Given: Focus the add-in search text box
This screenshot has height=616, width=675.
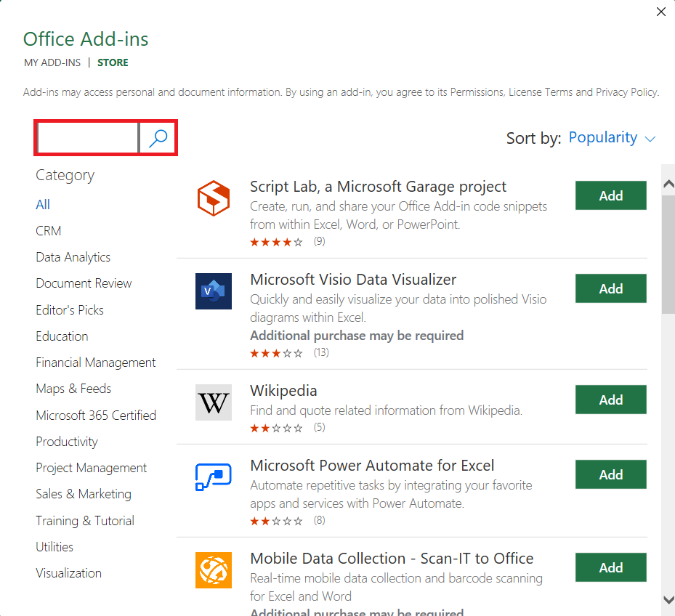Looking at the screenshot, I should coord(88,138).
